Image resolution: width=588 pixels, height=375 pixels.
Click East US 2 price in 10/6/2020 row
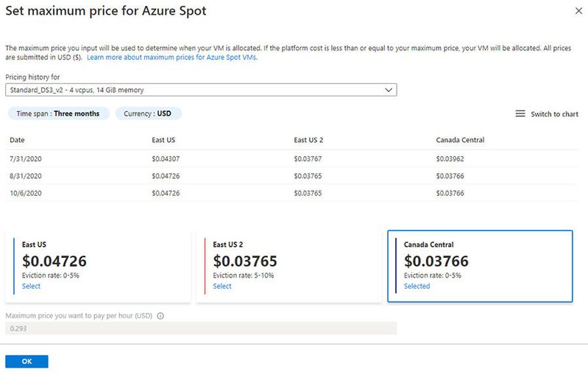pyautogui.click(x=308, y=193)
